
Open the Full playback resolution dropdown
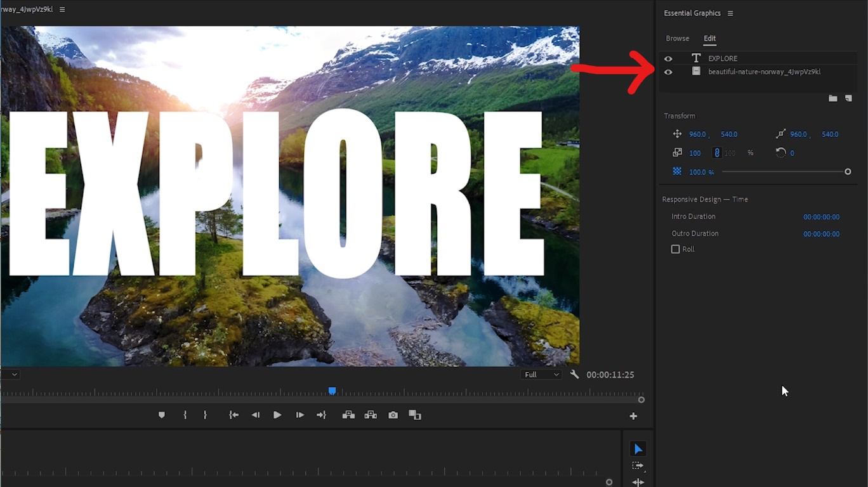(541, 375)
